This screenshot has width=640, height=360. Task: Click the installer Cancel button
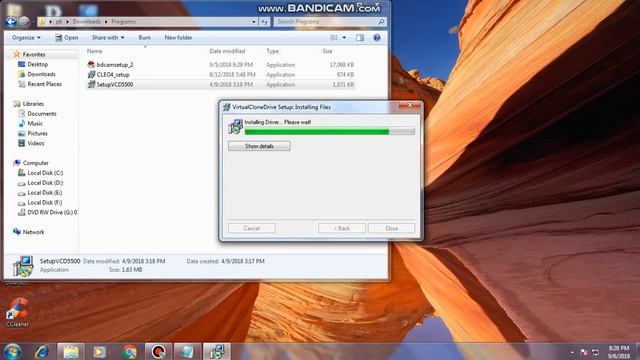252,228
